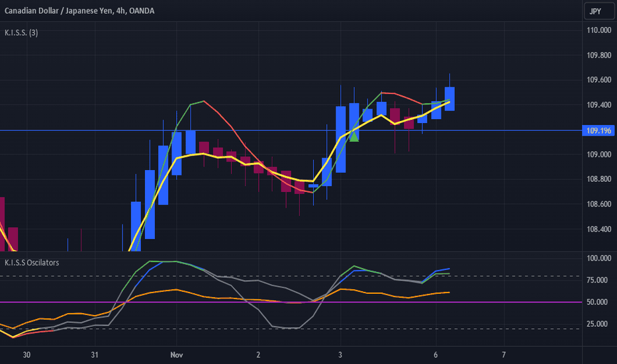This screenshot has width=617, height=364.
Task: Click the green up-arrow buy signal marker
Action: 354,136
